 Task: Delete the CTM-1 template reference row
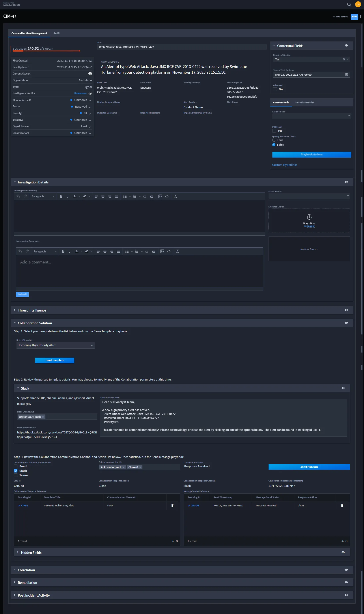click(172, 505)
